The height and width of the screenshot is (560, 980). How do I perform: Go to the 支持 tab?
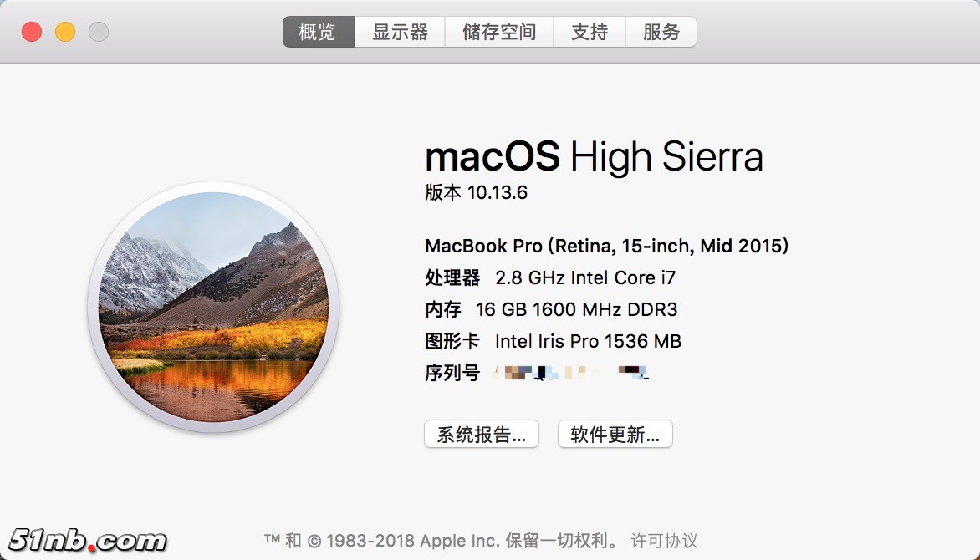pyautogui.click(x=590, y=33)
